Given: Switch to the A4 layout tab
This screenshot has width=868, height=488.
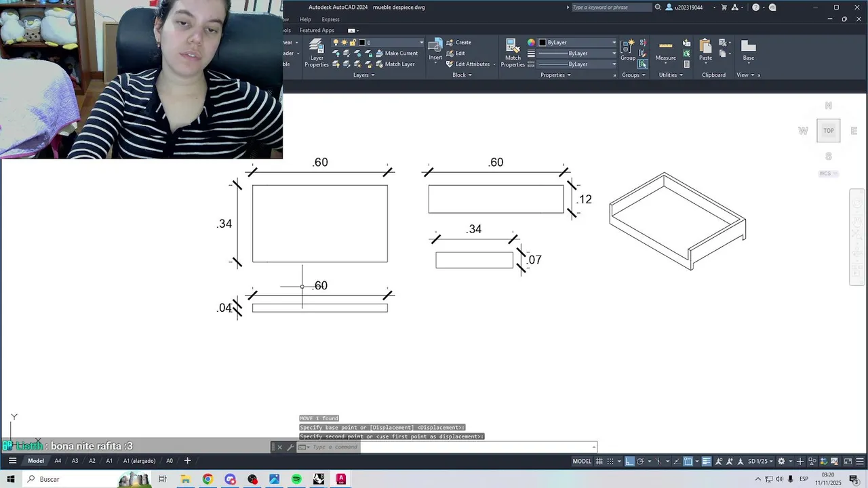Looking at the screenshot, I should point(58,461).
